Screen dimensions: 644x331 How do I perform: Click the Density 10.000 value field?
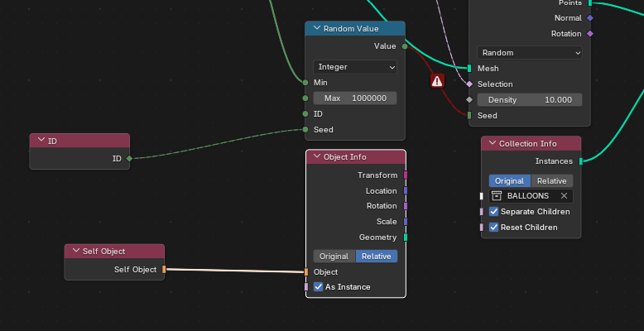pyautogui.click(x=530, y=100)
